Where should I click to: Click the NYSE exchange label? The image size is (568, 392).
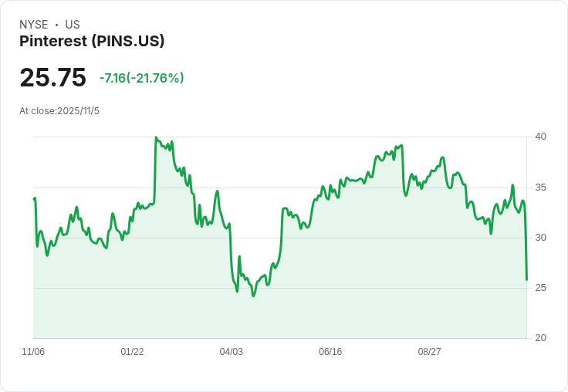tap(33, 25)
